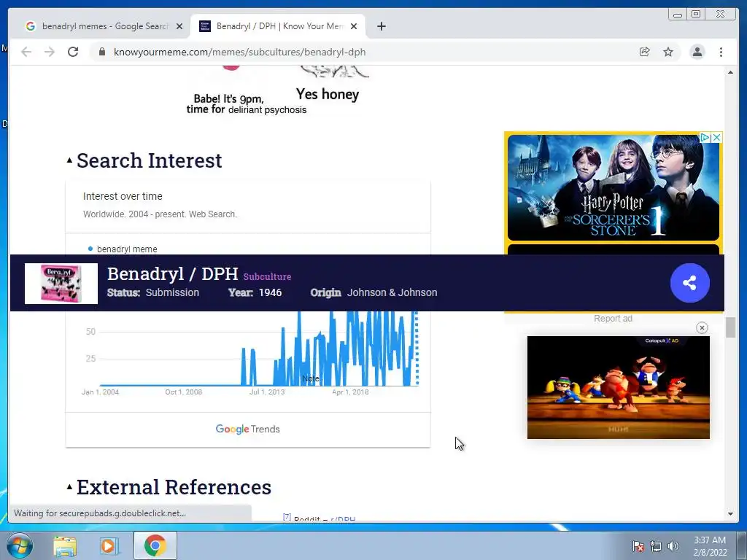Open the Chrome profile avatar icon
This screenshot has height=560, width=747.
[x=697, y=52]
